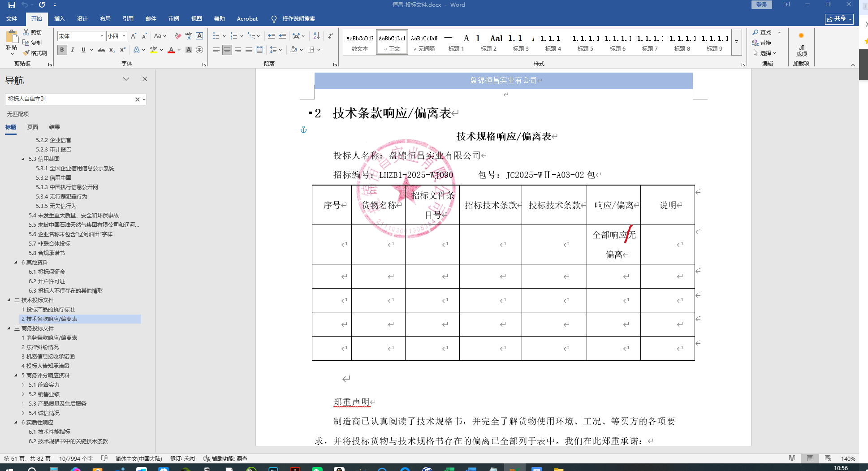Apply paragraph shading fill color
This screenshot has width=868, height=471.
pyautogui.click(x=294, y=50)
